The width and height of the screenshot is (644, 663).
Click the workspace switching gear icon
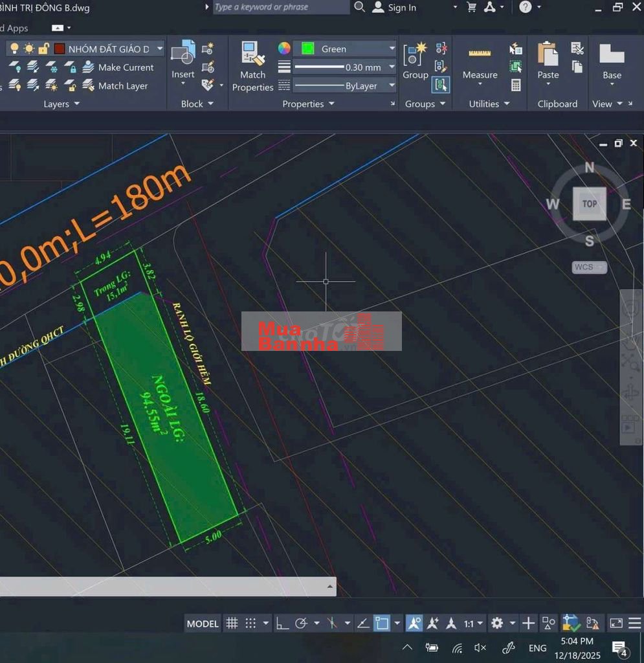pyautogui.click(x=497, y=623)
